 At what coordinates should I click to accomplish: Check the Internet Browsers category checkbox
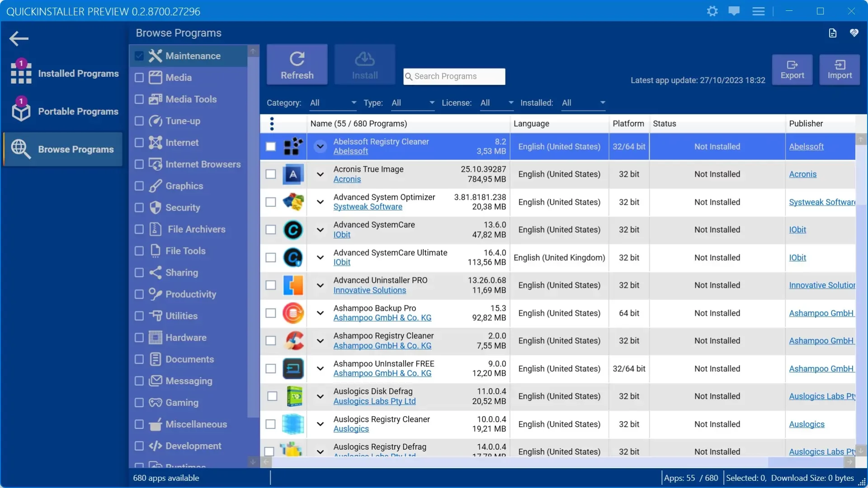[139, 164]
